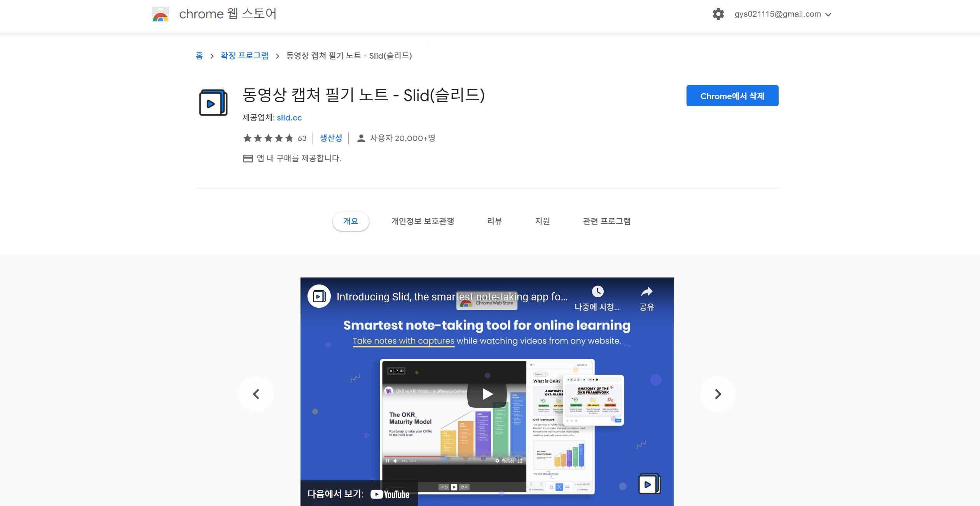Click the Chrome Web Store logo icon
The width and height of the screenshot is (980, 506).
click(x=160, y=14)
